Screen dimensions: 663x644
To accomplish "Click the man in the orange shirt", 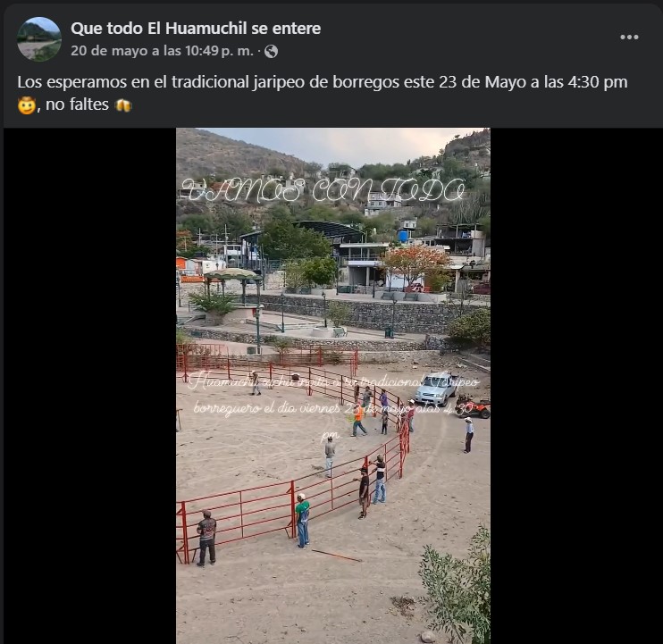I will click(x=358, y=422).
